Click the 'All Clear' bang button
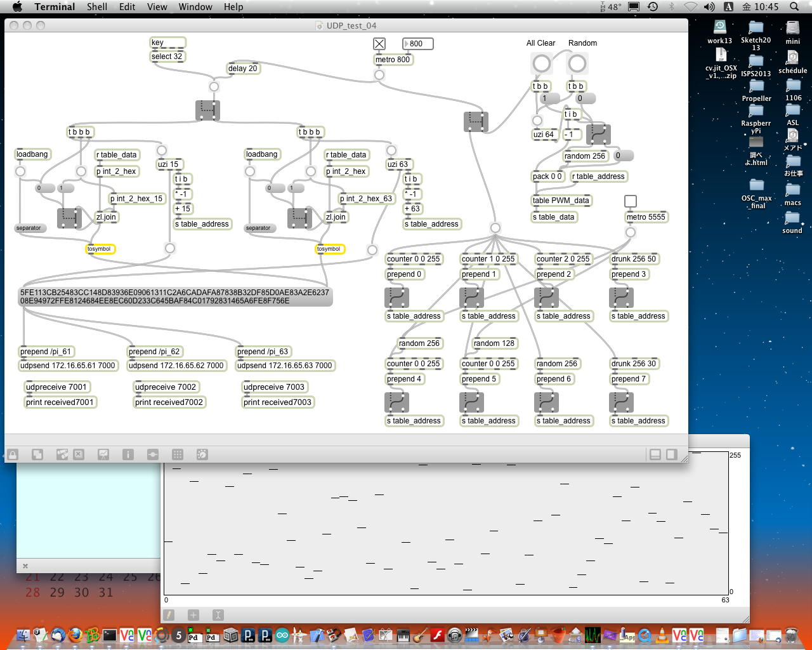Image resolution: width=812 pixels, height=650 pixels. [541, 63]
